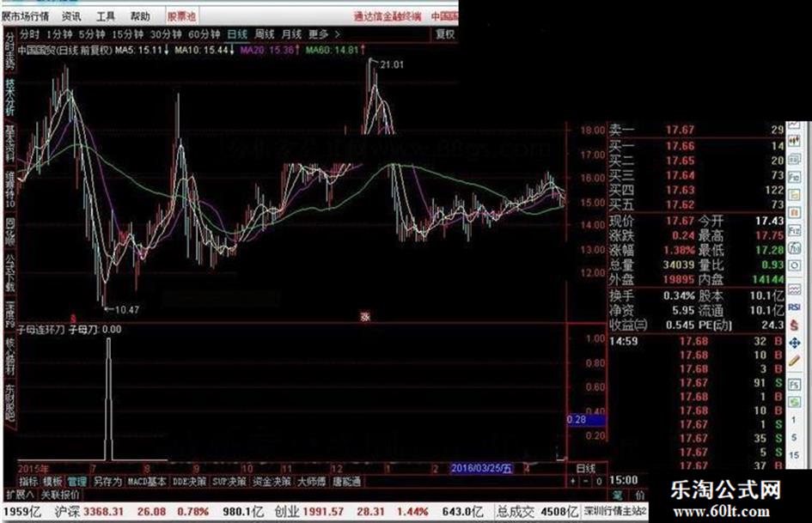Select the 月线 monthly chart tab
Viewport: 812px width, 523px height.
click(x=291, y=34)
